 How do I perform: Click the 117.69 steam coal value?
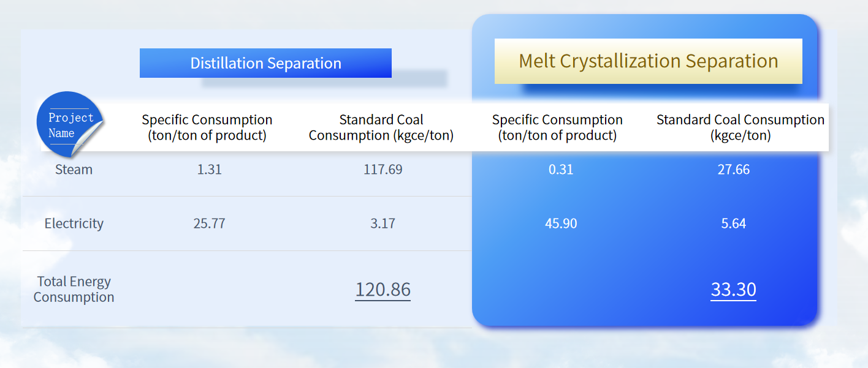click(x=383, y=170)
